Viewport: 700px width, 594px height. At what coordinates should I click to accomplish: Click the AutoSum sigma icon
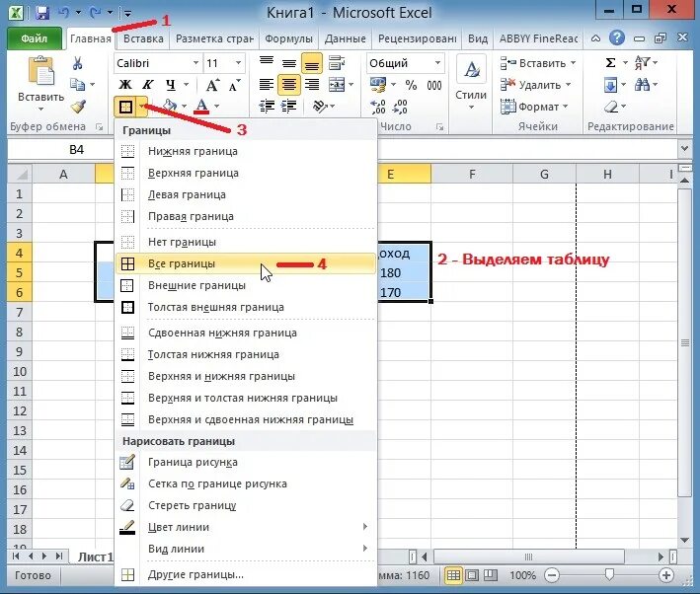610,63
